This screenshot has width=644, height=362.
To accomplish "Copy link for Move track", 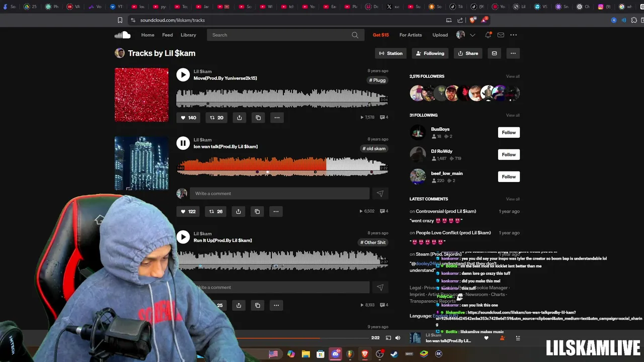I will 258,118.
